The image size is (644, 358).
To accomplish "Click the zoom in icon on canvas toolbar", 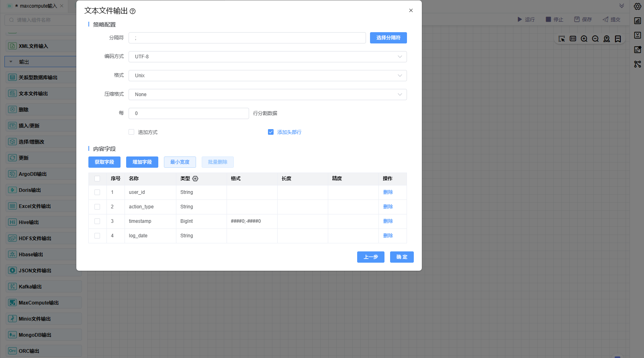I will pyautogui.click(x=584, y=39).
